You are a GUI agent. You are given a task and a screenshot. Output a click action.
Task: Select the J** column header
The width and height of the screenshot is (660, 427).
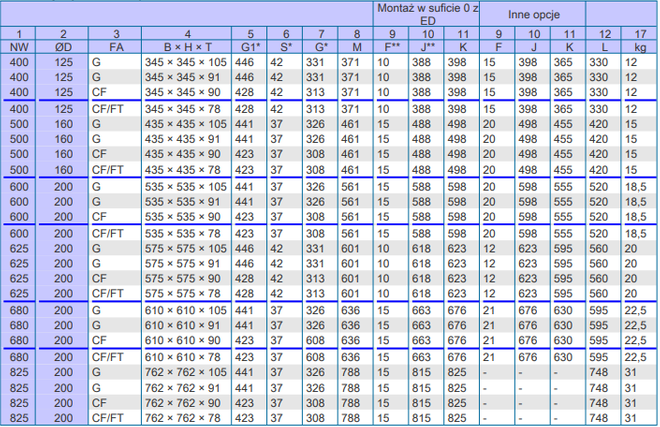pos(426,47)
